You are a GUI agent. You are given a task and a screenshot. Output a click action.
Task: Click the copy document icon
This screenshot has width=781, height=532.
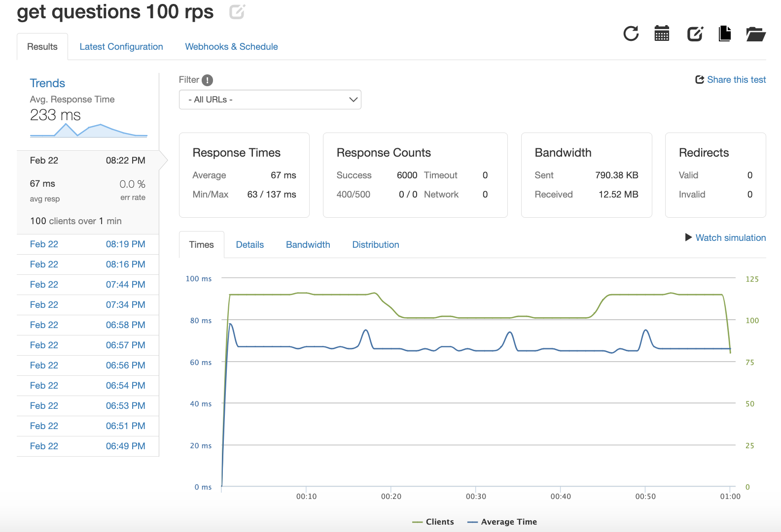[725, 33]
